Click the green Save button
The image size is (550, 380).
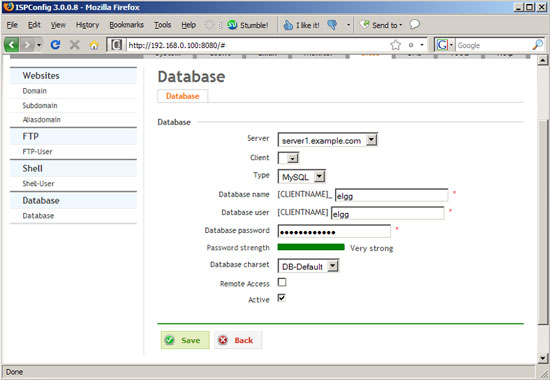point(185,340)
